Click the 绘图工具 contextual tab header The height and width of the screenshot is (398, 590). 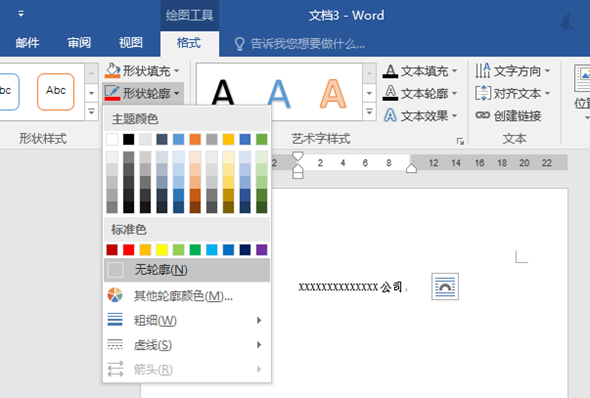190,15
